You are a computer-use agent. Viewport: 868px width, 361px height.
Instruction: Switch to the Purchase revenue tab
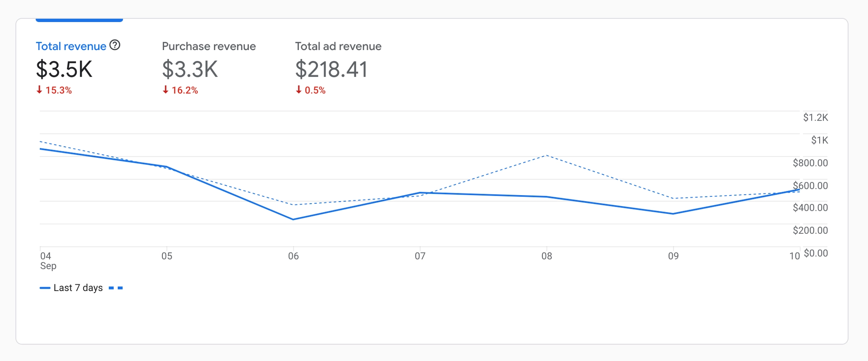(x=209, y=46)
